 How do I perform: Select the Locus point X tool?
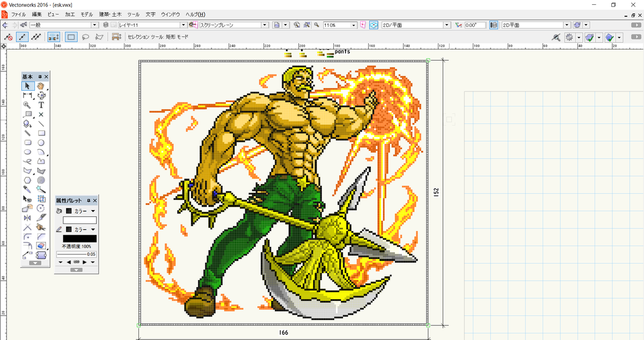coord(41,114)
